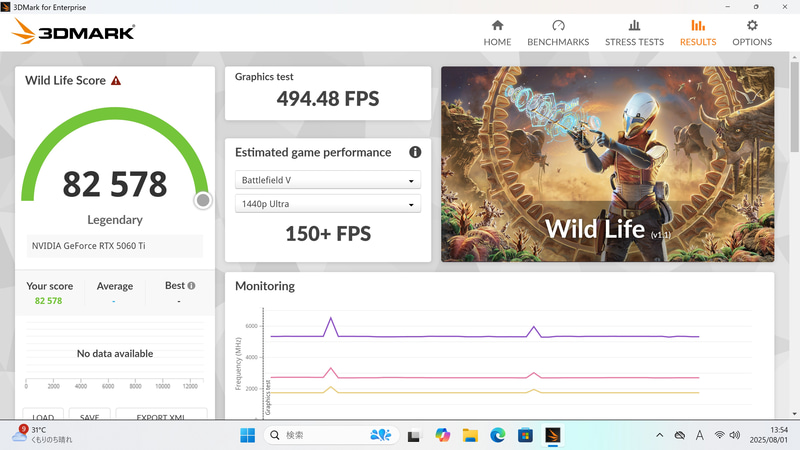
Task: Click the LOAD button
Action: click(x=43, y=415)
